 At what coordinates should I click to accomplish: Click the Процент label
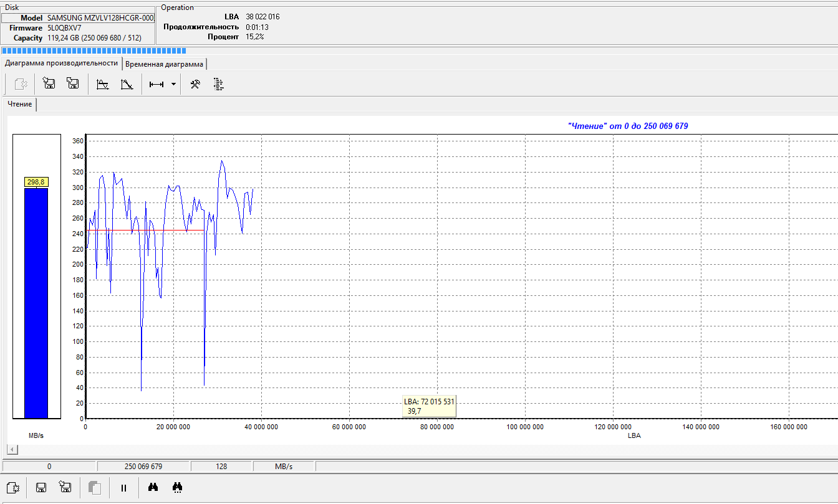click(223, 37)
